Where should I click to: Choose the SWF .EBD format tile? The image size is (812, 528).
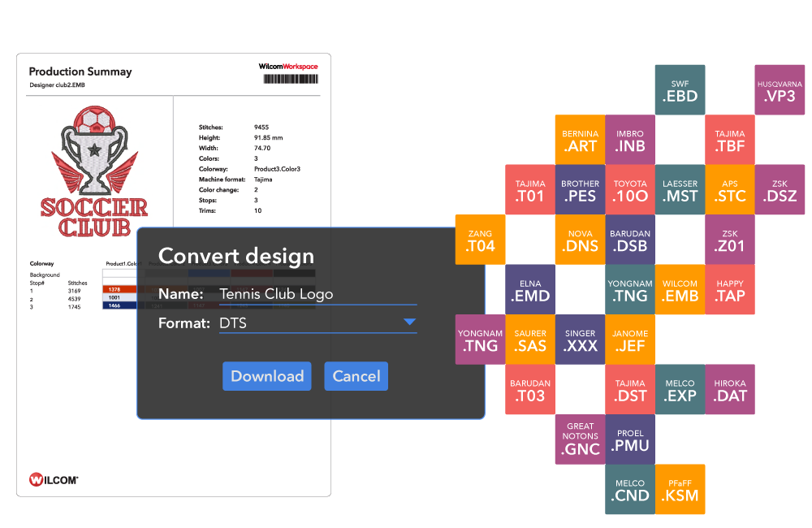[680, 89]
